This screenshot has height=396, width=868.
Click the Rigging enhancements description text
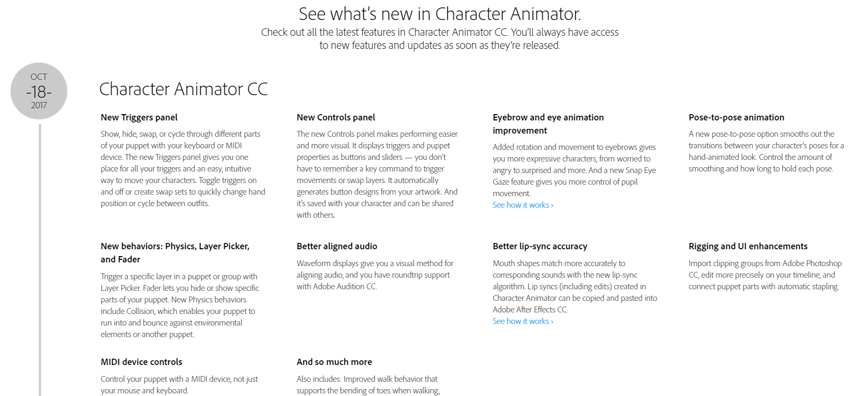765,275
